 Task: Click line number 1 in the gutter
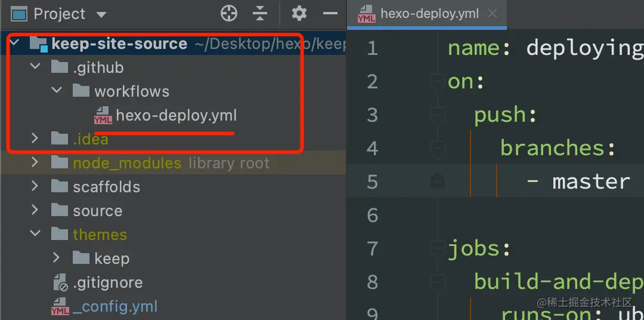[x=373, y=48]
